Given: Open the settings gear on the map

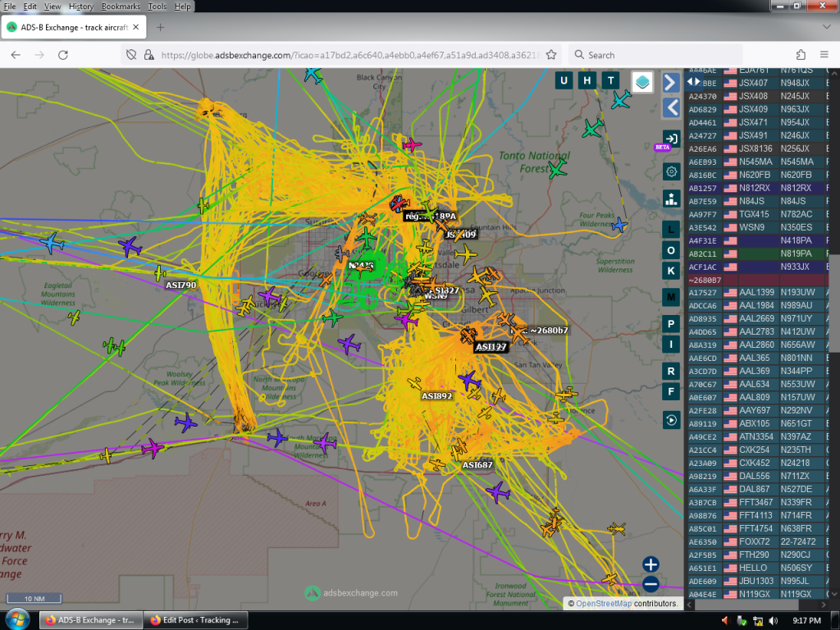Looking at the screenshot, I should (671, 171).
